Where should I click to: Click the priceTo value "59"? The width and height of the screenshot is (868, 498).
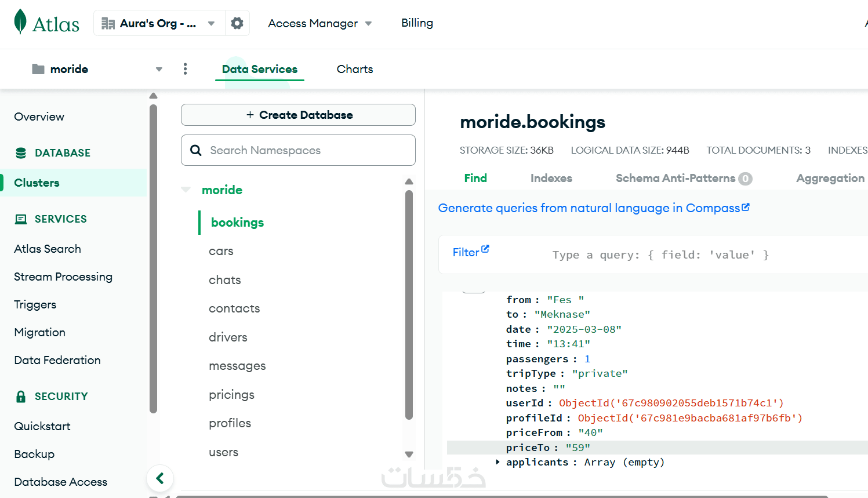point(578,448)
